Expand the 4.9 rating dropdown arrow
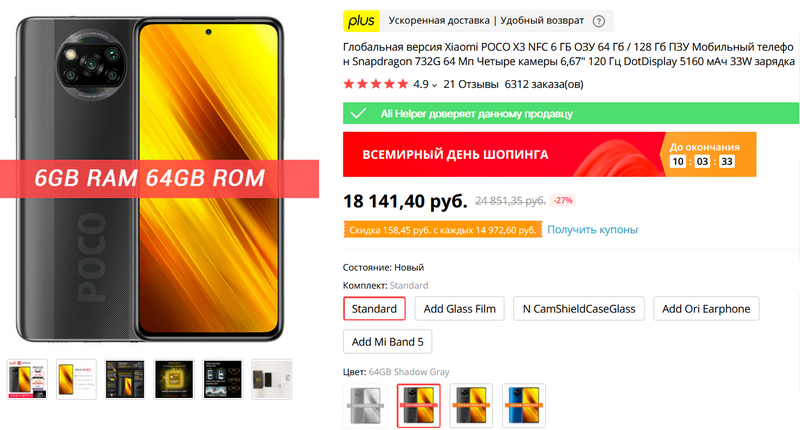This screenshot has height=430, width=800. click(x=434, y=86)
